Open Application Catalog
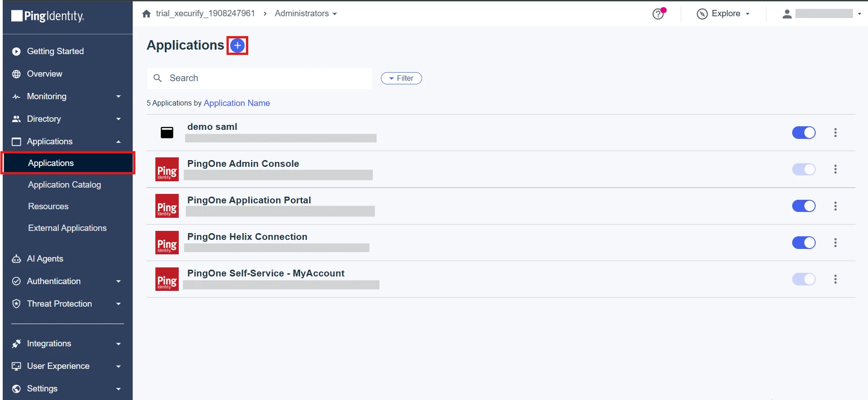Screen dimensions: 868x400 pyautogui.click(x=65, y=185)
